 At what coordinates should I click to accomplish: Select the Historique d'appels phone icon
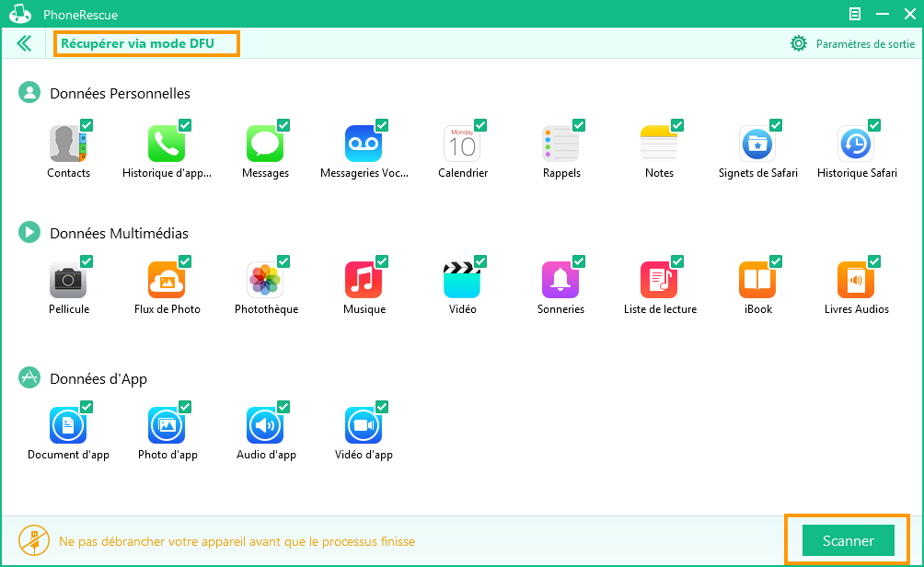(x=167, y=144)
